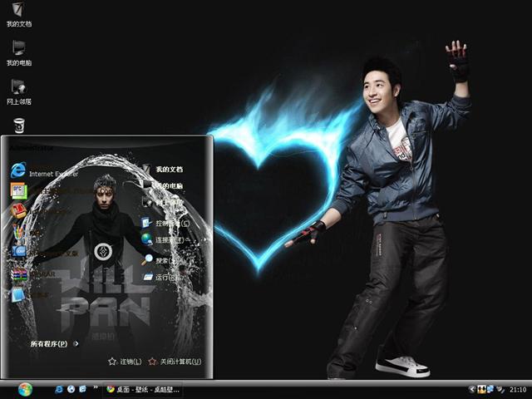Open Internet Explorer quick launch icon on taskbar

(x=59, y=389)
